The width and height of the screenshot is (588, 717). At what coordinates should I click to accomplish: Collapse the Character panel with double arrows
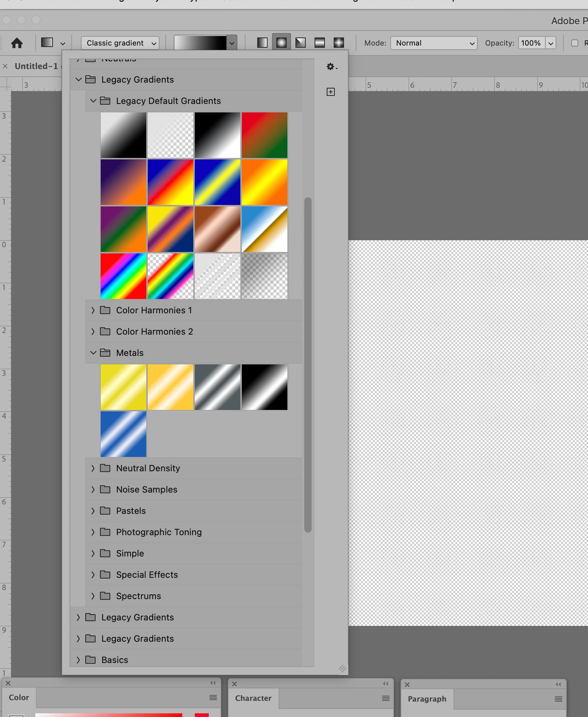[386, 684]
